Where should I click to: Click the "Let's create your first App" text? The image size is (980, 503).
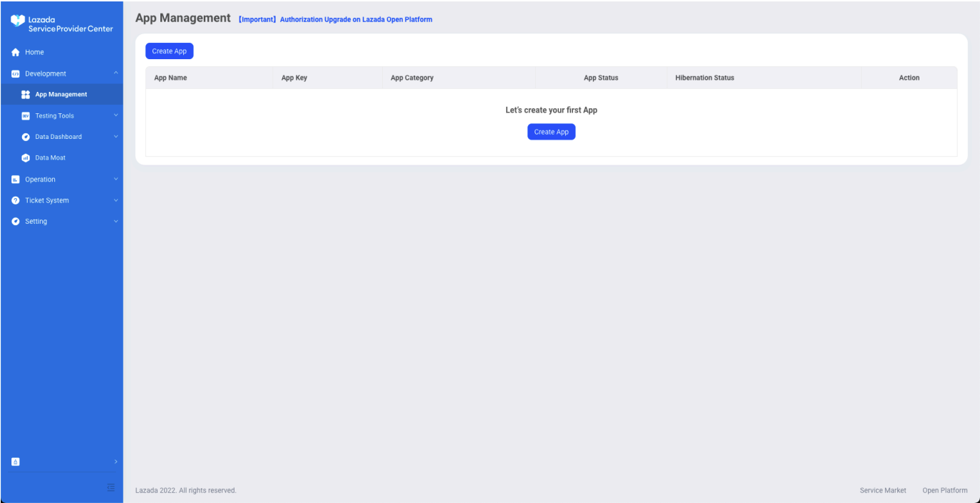(x=552, y=110)
